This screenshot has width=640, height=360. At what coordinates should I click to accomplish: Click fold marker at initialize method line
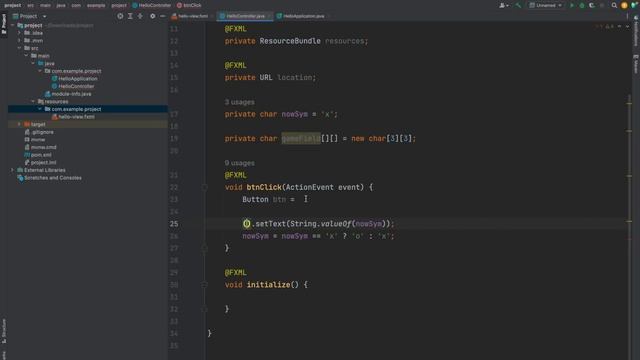click(x=204, y=284)
